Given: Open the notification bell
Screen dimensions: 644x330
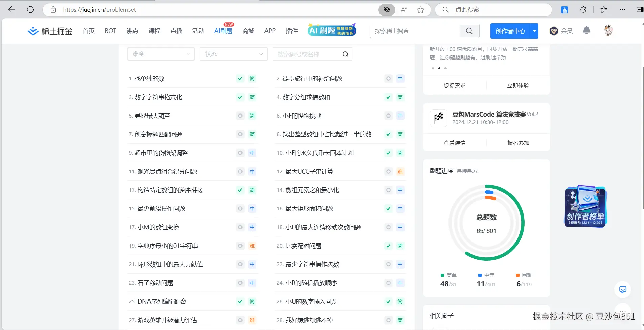Looking at the screenshot, I should 586,30.
